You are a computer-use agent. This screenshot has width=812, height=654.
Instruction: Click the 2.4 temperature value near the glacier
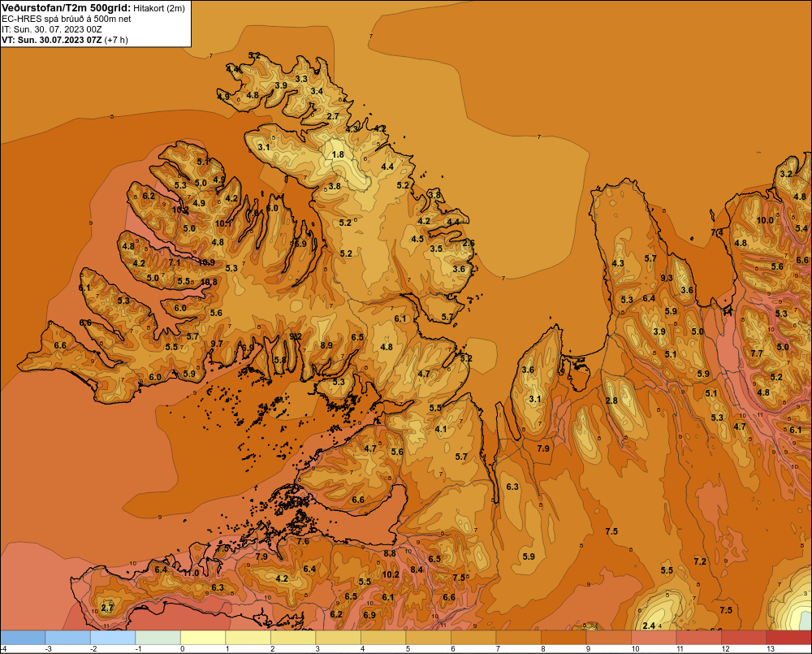(649, 626)
